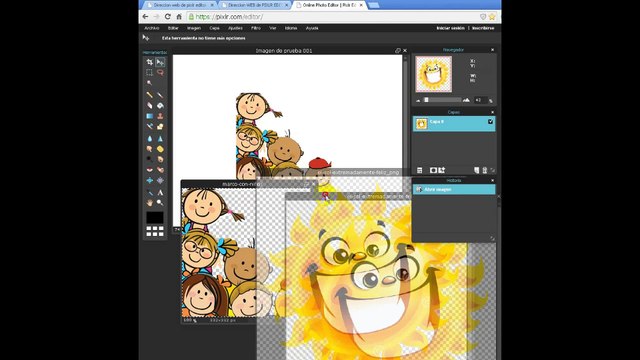Open the Idioma menu
This screenshot has height=360, width=640.
291,28
